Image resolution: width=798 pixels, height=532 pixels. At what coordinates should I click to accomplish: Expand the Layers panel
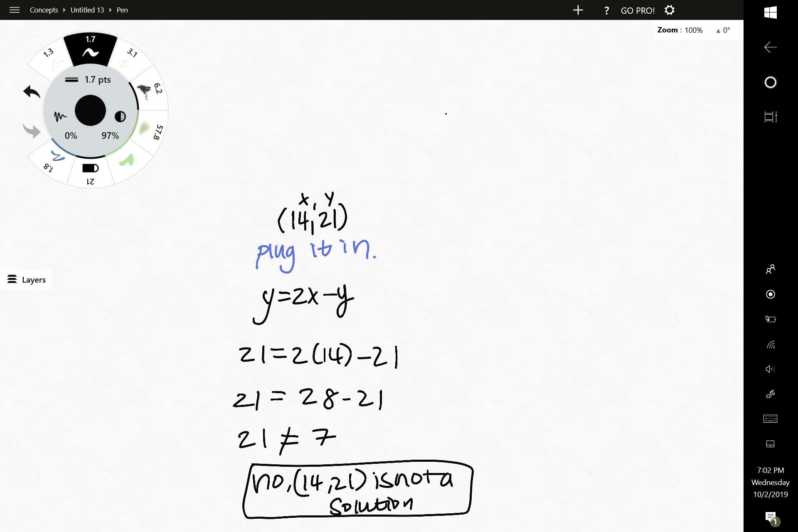pyautogui.click(x=26, y=280)
